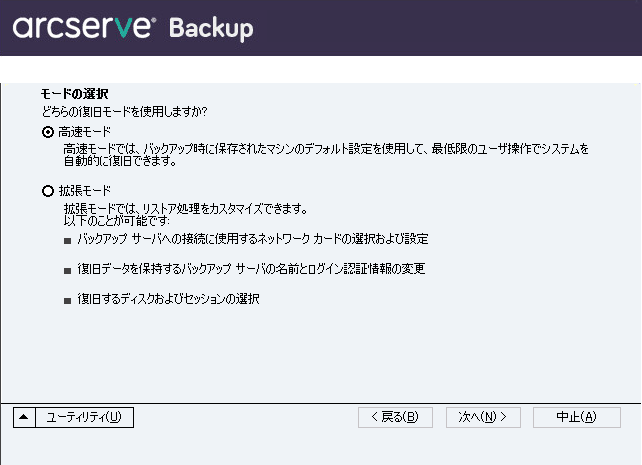Click the square bullet before ネットワーク カード item
The image size is (642, 465).
click(68, 241)
